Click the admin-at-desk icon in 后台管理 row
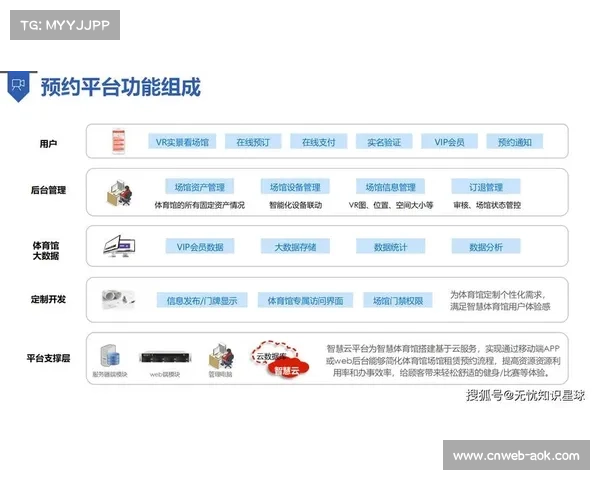Viewport: 600px width, 480px height. point(118,191)
